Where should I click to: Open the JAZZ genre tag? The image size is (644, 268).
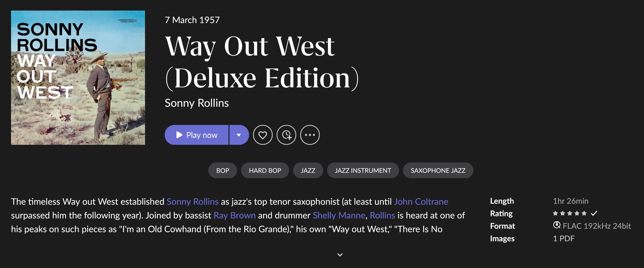tap(308, 170)
